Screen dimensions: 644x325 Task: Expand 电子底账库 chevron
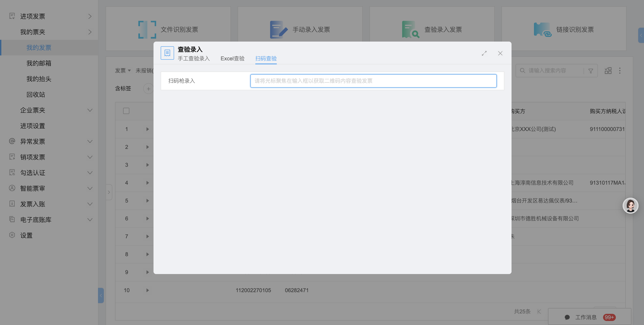pos(90,219)
